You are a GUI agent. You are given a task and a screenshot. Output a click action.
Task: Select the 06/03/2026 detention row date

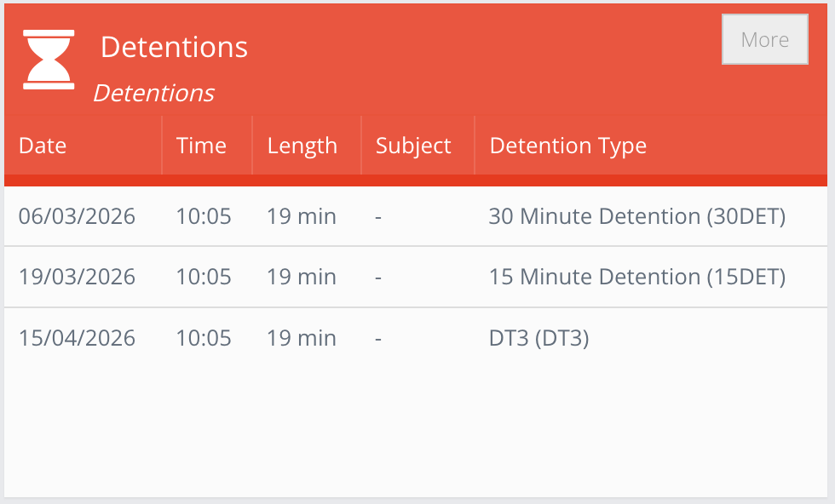point(77,216)
